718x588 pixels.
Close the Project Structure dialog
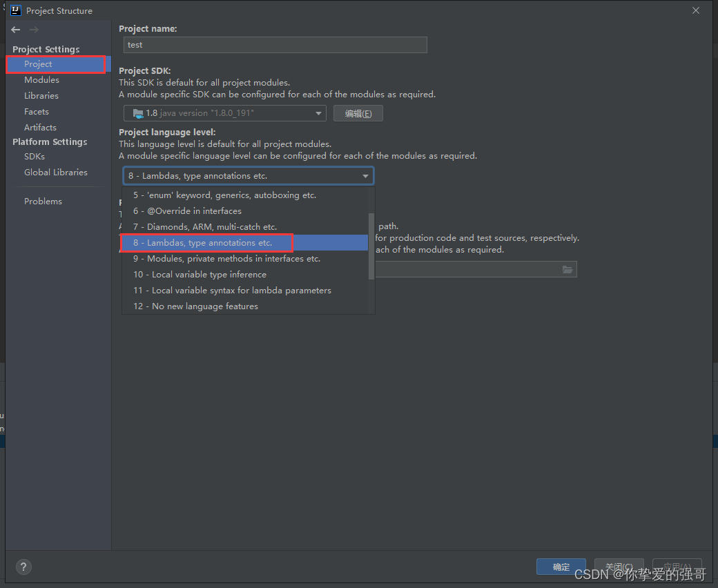click(696, 10)
